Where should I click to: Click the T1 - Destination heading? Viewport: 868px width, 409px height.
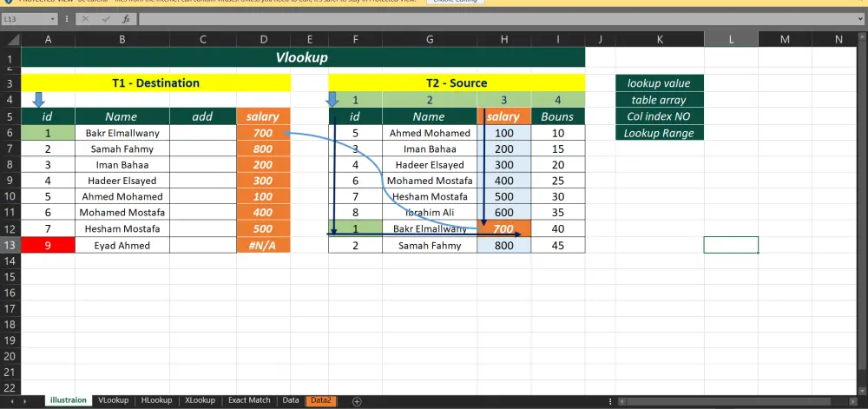click(x=155, y=83)
